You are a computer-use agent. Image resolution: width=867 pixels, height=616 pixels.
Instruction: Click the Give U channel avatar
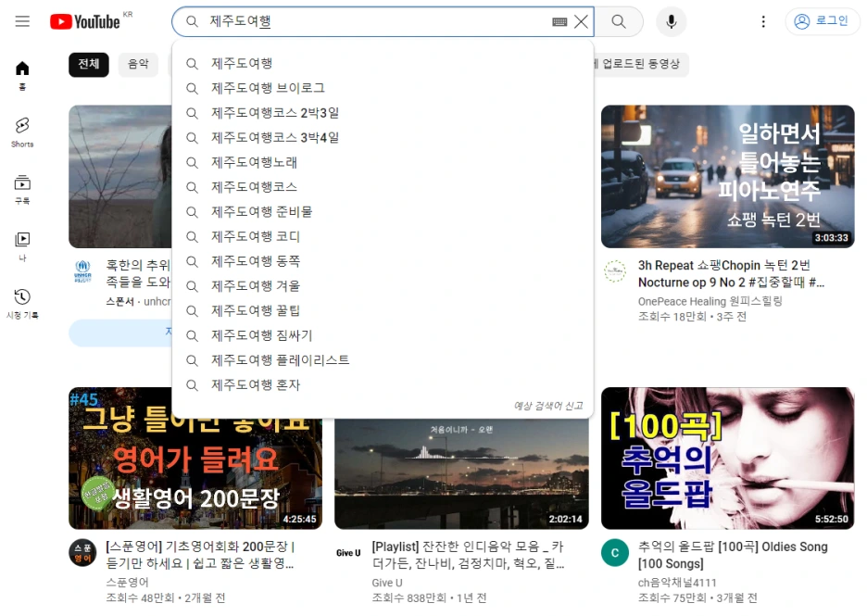tap(348, 553)
